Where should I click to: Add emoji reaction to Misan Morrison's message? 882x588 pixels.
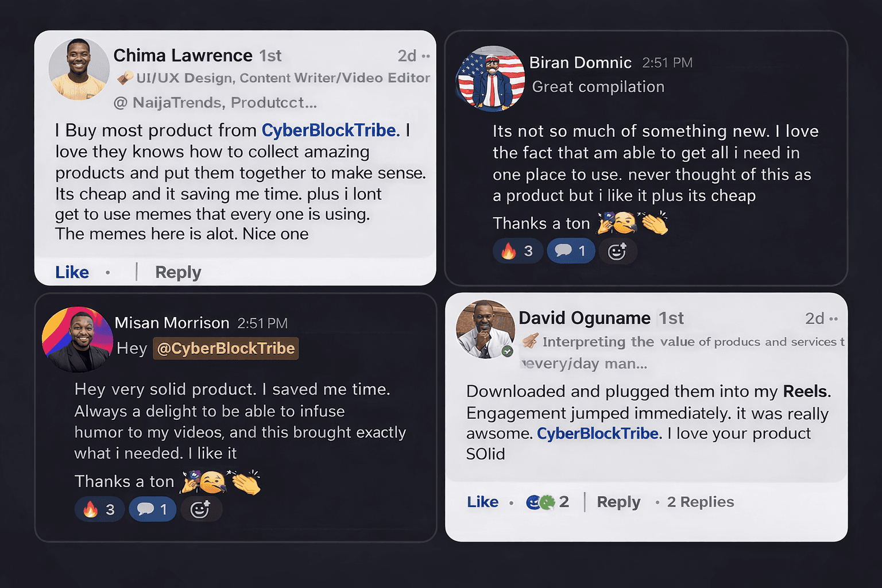pos(200,509)
